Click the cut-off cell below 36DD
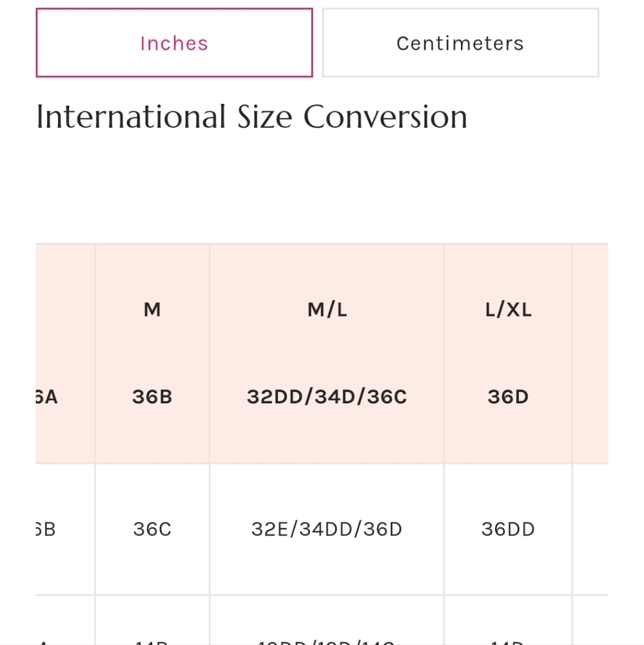 pos(508,620)
